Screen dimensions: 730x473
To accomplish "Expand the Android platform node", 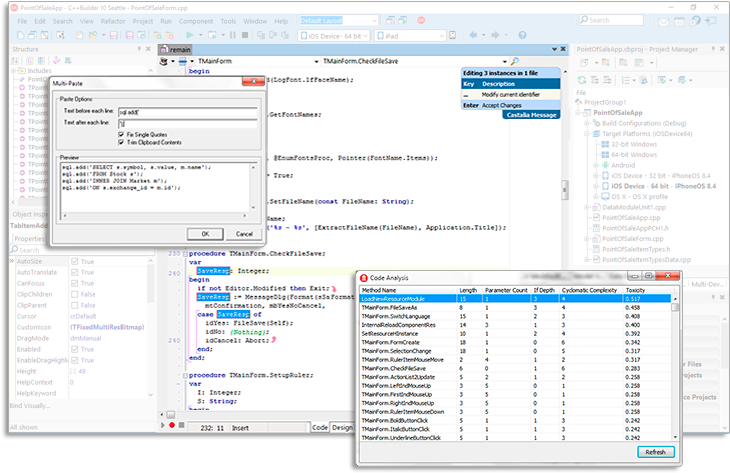I will (x=595, y=165).
